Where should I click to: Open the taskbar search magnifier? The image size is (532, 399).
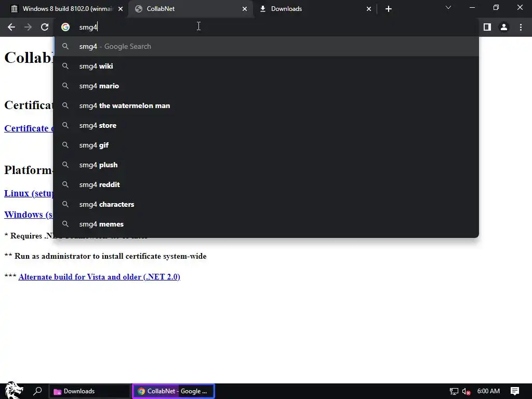click(37, 391)
